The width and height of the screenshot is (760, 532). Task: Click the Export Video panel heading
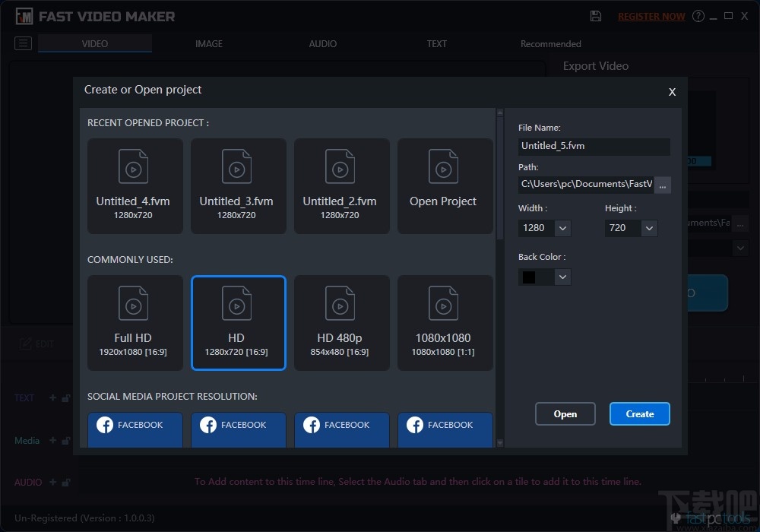(596, 66)
